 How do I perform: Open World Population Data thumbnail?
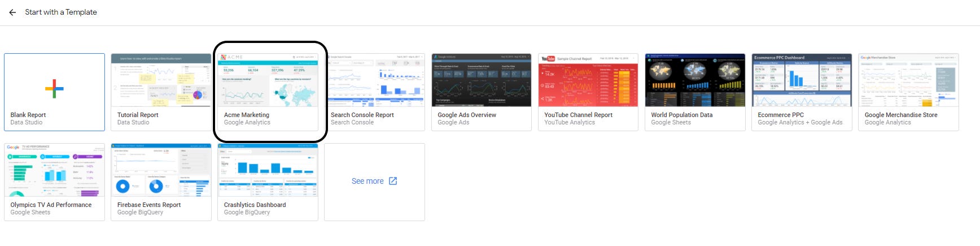tap(695, 80)
